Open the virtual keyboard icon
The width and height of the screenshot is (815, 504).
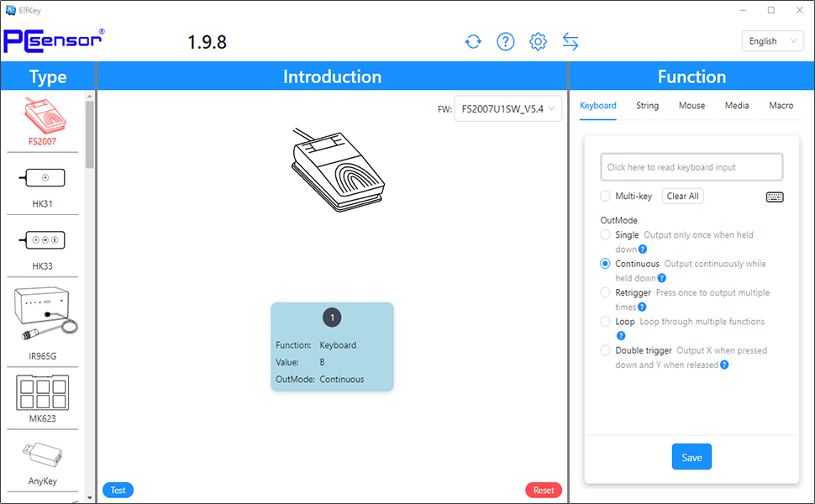[x=775, y=197]
